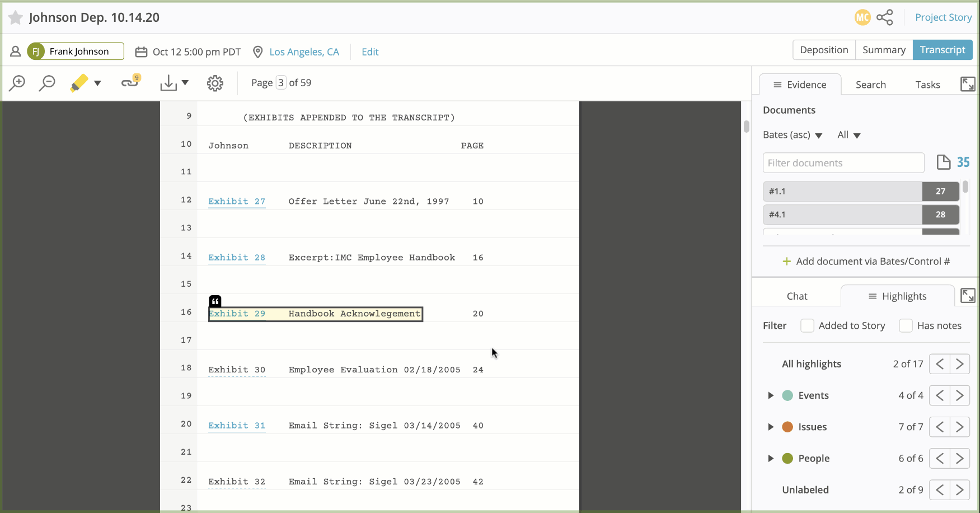Switch to the Deposition tab
Viewport: 980px width, 513px height.
click(824, 50)
